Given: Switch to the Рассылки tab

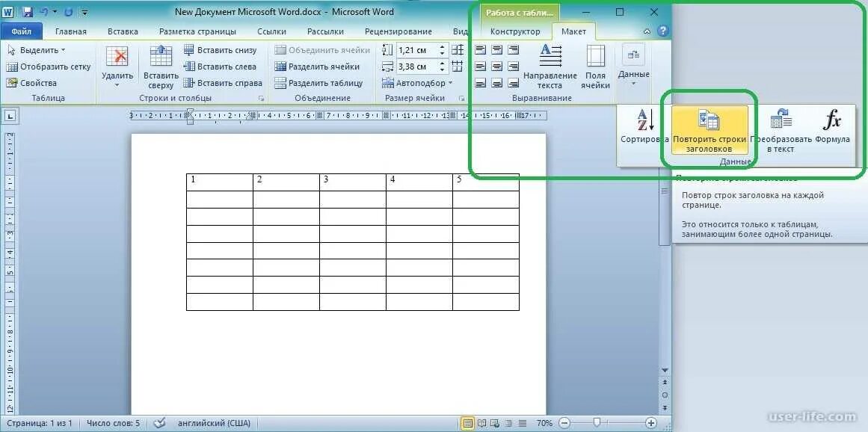Looking at the screenshot, I should click(325, 31).
